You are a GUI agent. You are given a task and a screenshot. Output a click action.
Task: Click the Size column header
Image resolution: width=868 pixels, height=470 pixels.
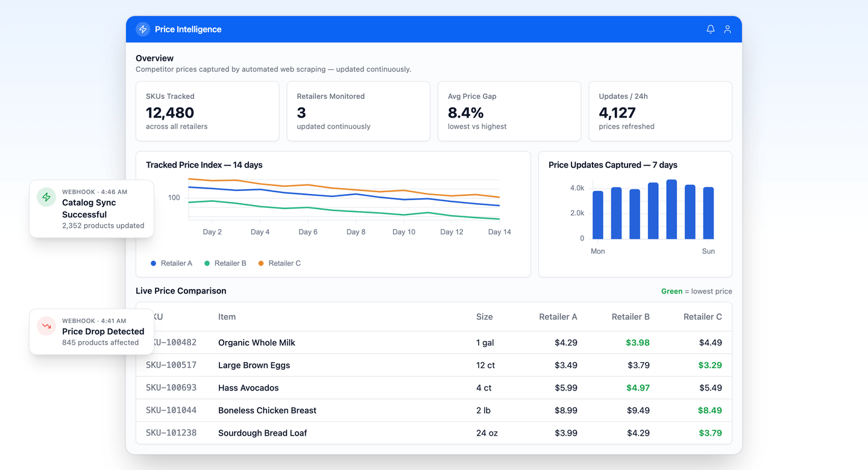click(x=484, y=316)
